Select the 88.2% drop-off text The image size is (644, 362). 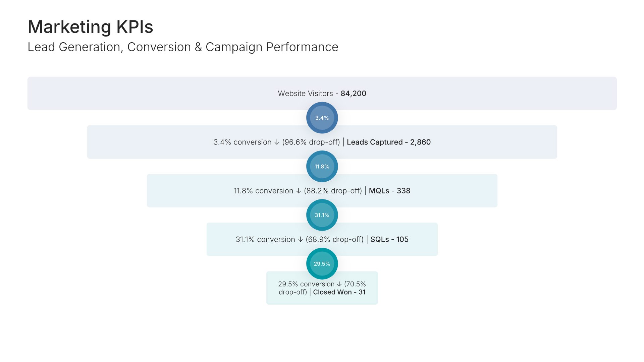[x=333, y=191]
